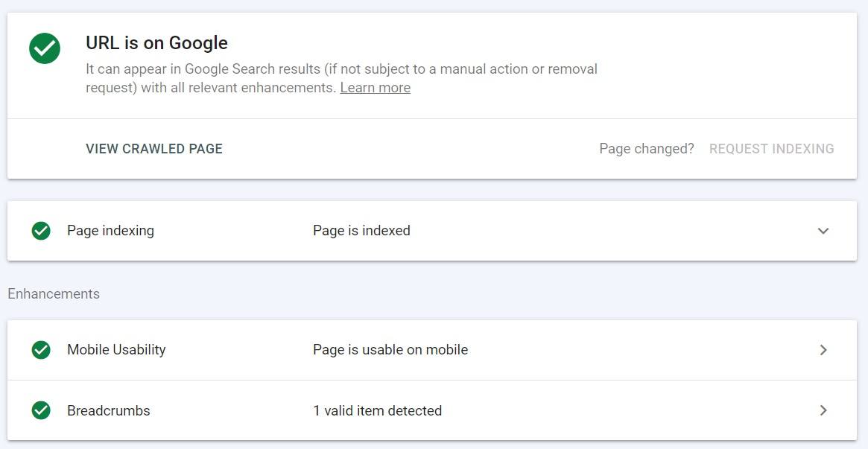This screenshot has width=868, height=449.
Task: Expand the Page indexing details chevron
Action: [823, 230]
